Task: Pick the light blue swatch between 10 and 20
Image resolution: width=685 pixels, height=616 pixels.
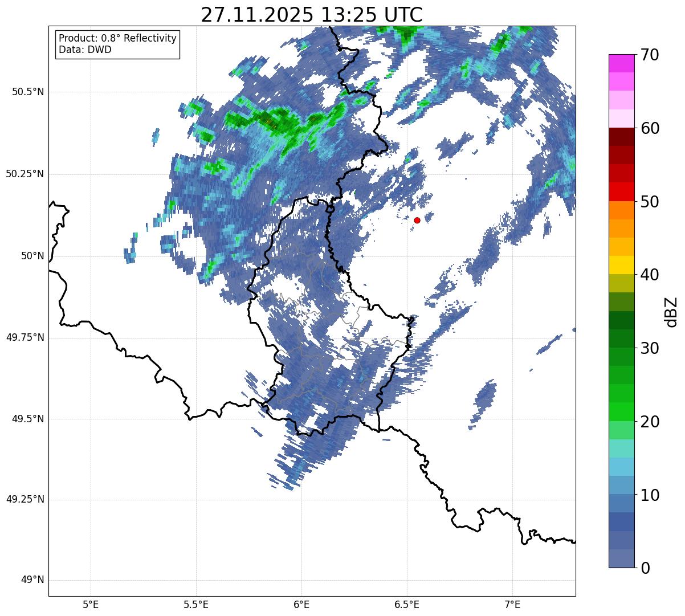Action: click(x=621, y=467)
